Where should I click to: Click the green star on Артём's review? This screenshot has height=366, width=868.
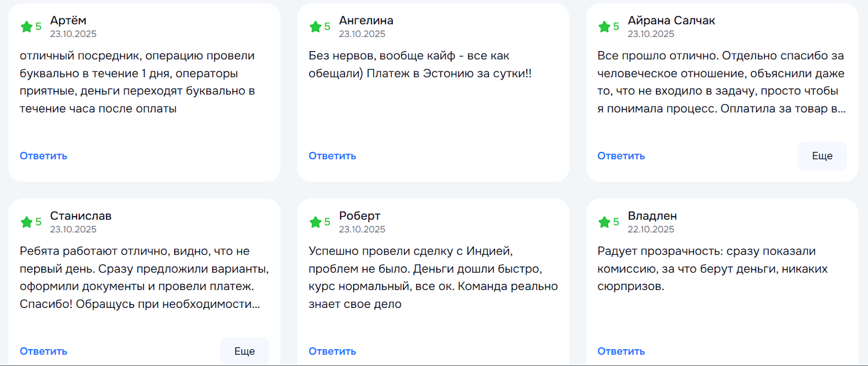[x=26, y=27]
